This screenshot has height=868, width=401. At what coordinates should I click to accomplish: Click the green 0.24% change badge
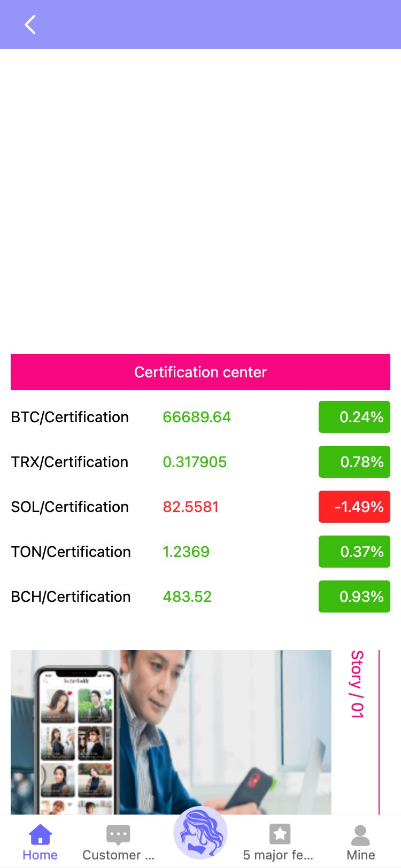[354, 417]
